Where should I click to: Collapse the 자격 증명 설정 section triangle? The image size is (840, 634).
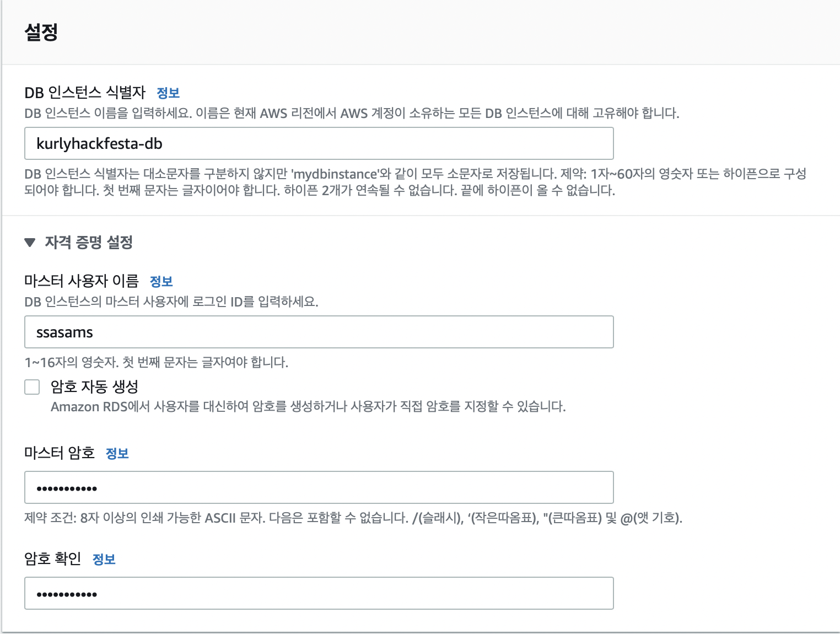click(x=30, y=242)
